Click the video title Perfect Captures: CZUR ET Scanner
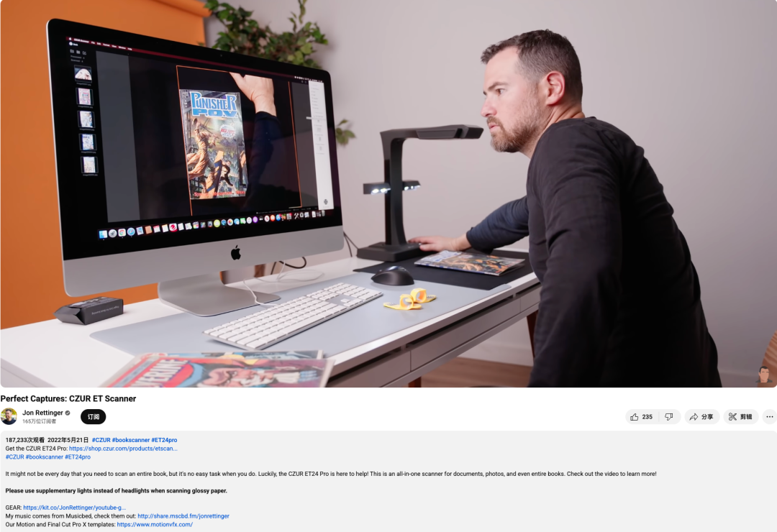This screenshot has height=532, width=777. click(x=68, y=399)
